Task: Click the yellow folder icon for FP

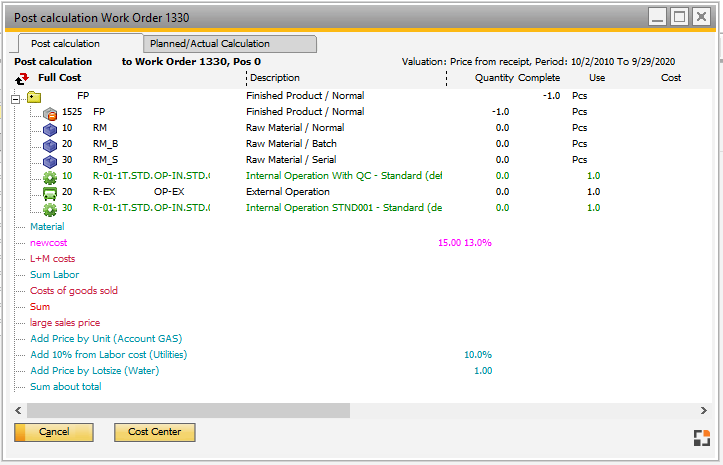Action: [34, 97]
